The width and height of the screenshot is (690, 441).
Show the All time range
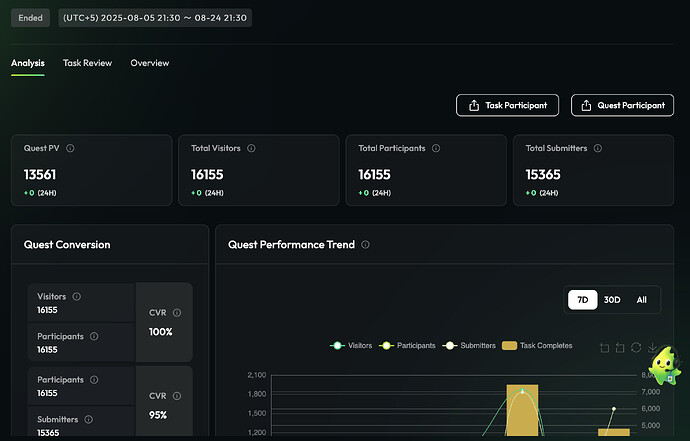(x=641, y=300)
